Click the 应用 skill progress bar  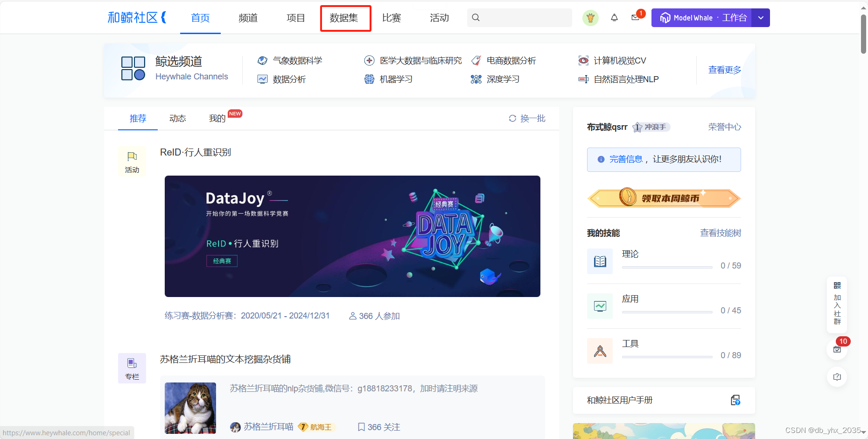pyautogui.click(x=667, y=312)
